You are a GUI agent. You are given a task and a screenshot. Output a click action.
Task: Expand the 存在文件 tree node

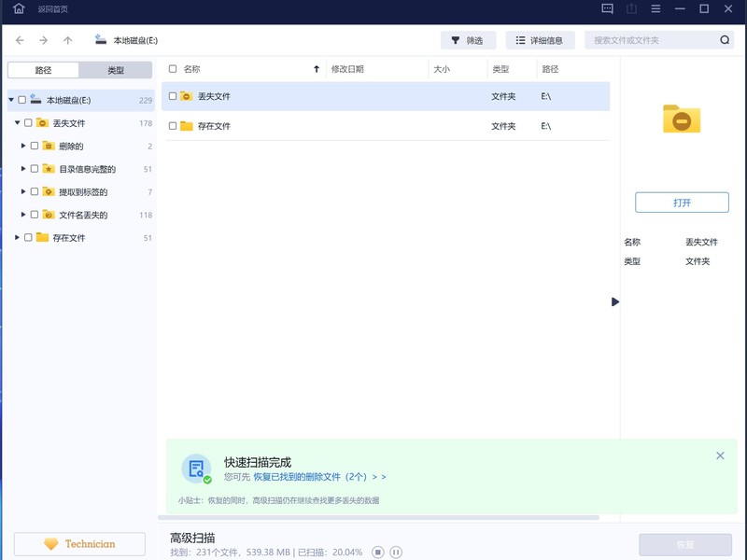pyautogui.click(x=17, y=237)
